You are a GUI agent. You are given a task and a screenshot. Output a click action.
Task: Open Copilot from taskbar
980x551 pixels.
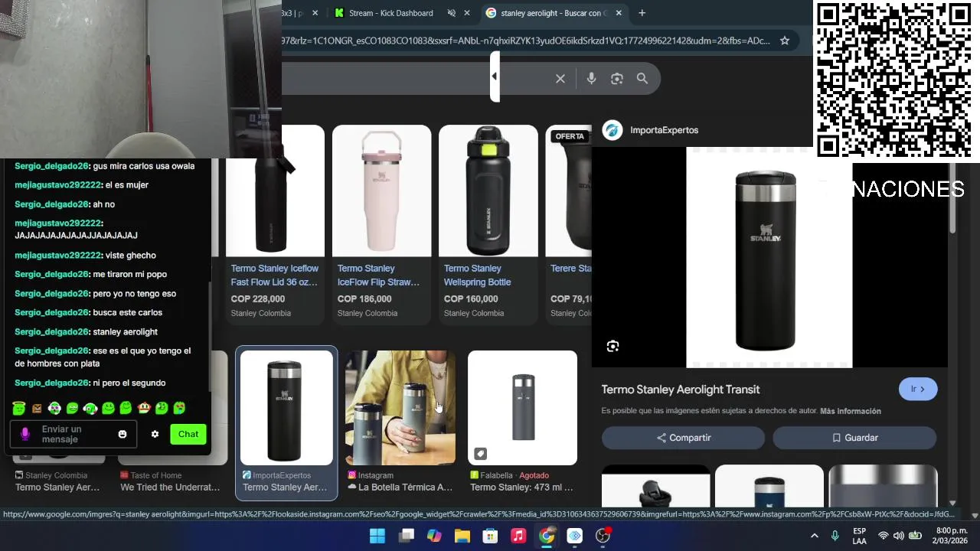click(434, 536)
